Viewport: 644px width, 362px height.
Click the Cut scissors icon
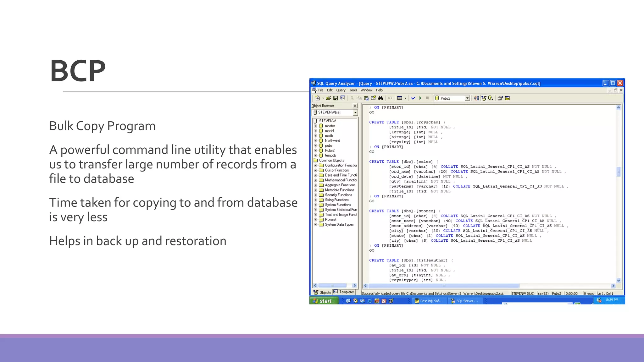tap(352, 98)
